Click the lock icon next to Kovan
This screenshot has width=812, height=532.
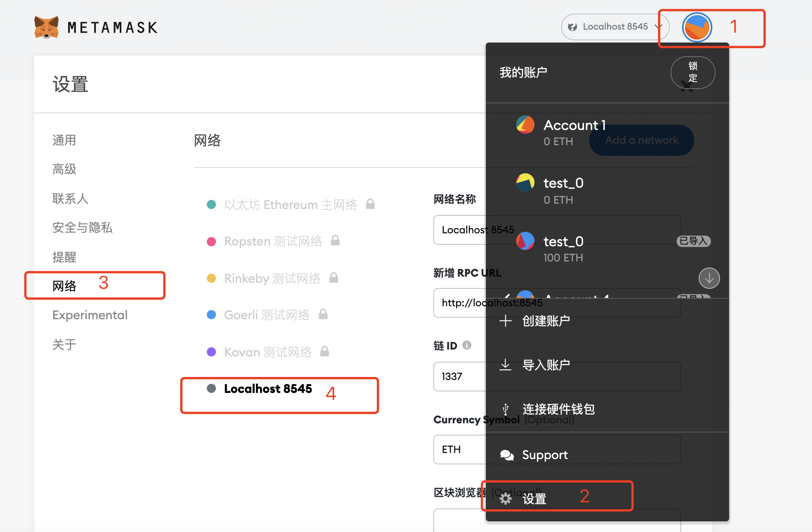pyautogui.click(x=325, y=351)
